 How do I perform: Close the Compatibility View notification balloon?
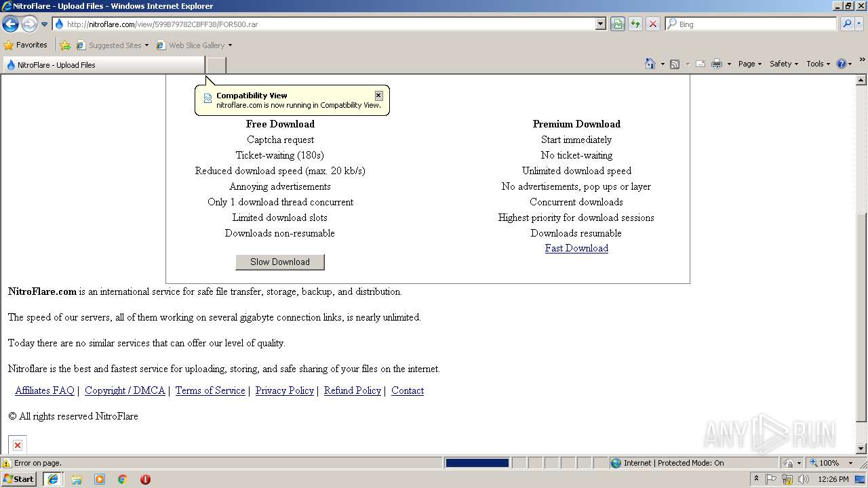coord(378,96)
